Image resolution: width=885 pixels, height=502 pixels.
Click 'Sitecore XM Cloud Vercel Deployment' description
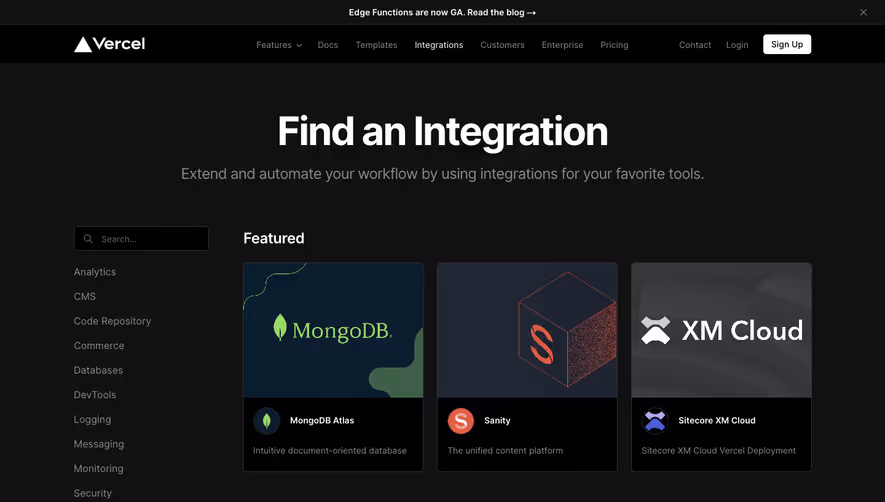[718, 451]
